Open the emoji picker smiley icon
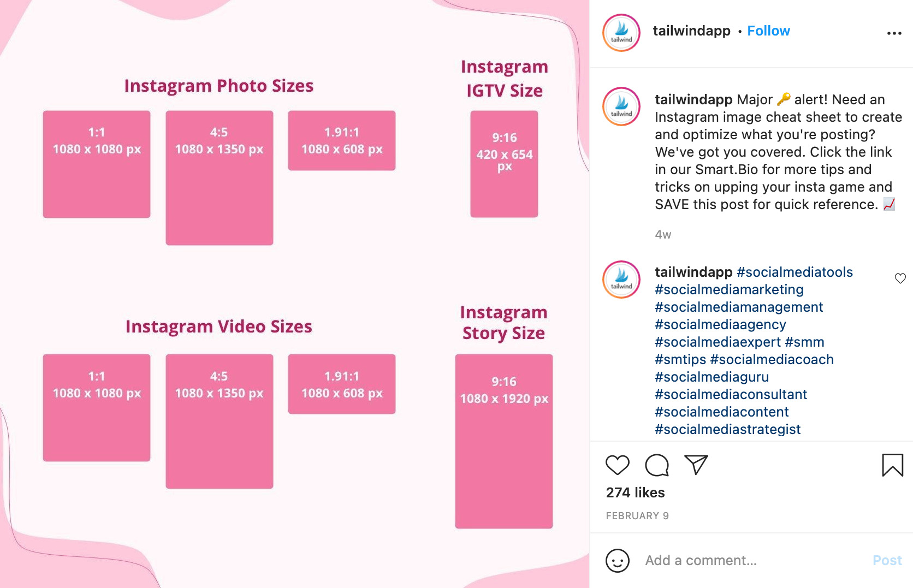Viewport: 913px width, 588px height. coord(618,561)
